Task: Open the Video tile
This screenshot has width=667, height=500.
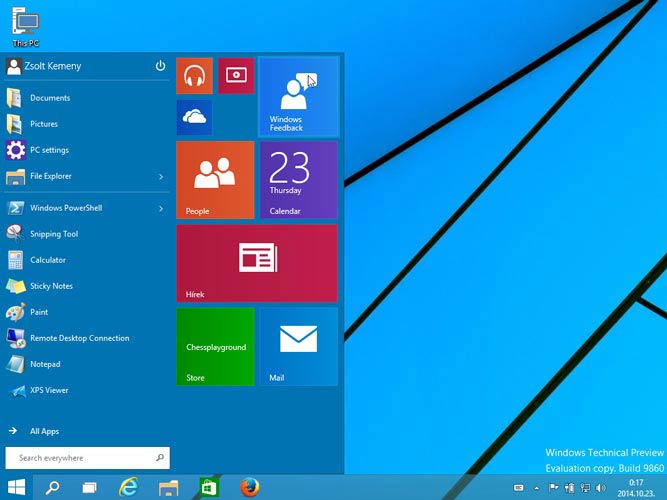Action: point(236,76)
